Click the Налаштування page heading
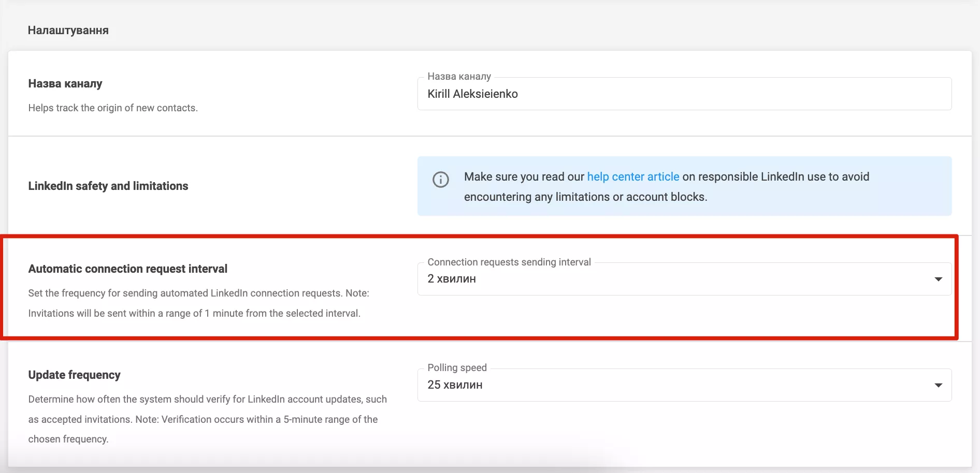The image size is (980, 473). [x=68, y=30]
